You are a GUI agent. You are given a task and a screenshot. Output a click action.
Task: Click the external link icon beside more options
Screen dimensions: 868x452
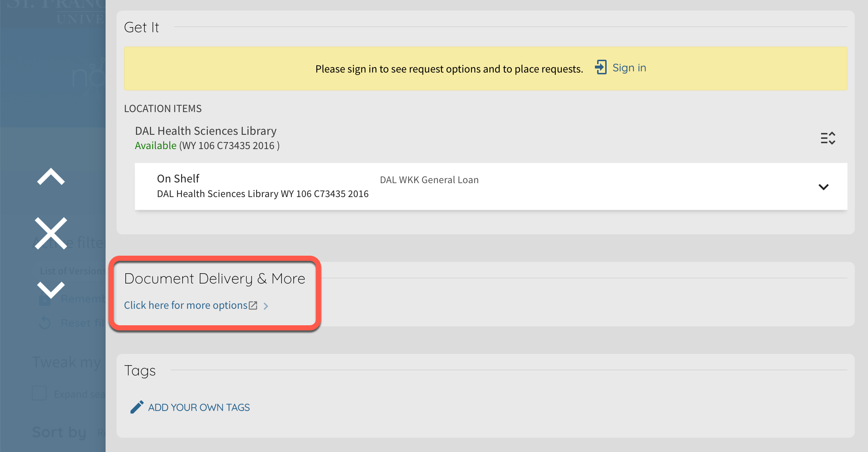[x=253, y=305]
